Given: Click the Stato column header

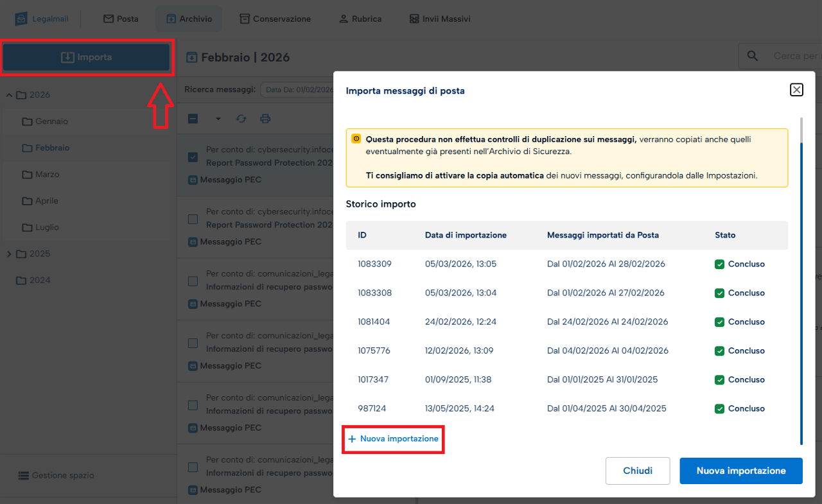Looking at the screenshot, I should (725, 235).
